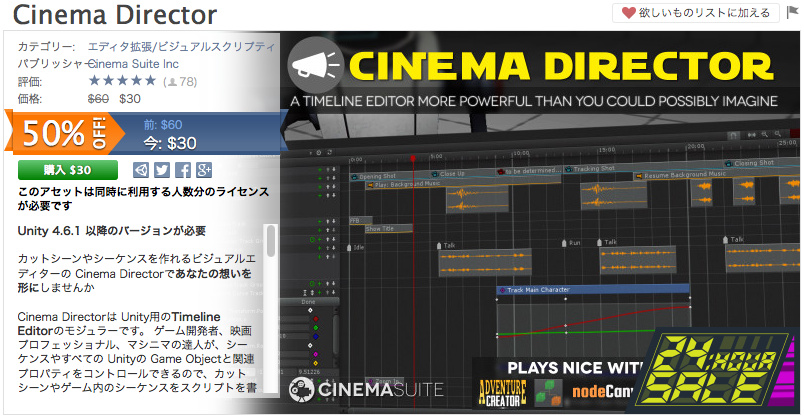Image resolution: width=804 pixels, height=417 pixels.
Task: Select the Track Main Character clip
Action: click(593, 290)
